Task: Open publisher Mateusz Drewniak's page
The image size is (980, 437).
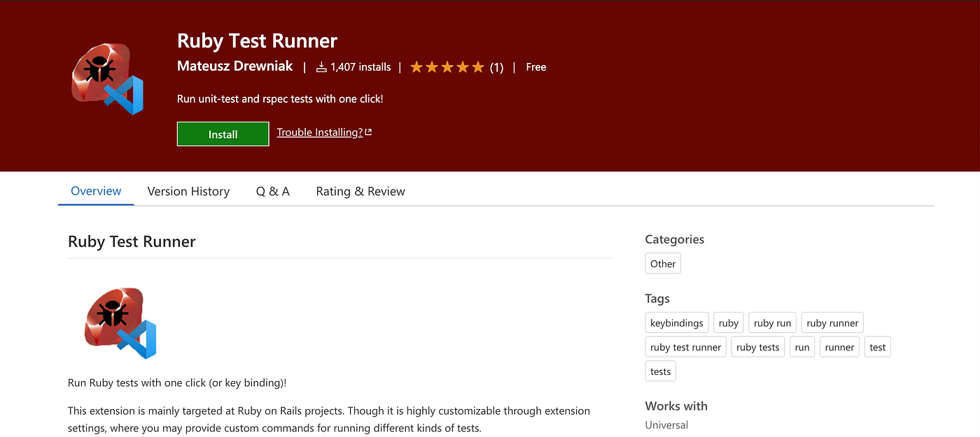Action: [235, 66]
